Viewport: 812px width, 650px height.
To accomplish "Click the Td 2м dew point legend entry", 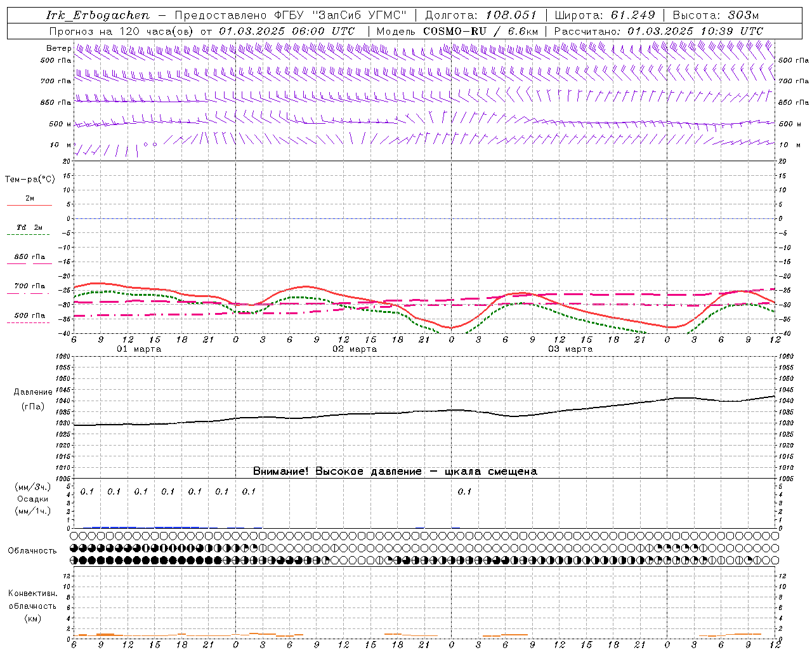I will 29,227.
